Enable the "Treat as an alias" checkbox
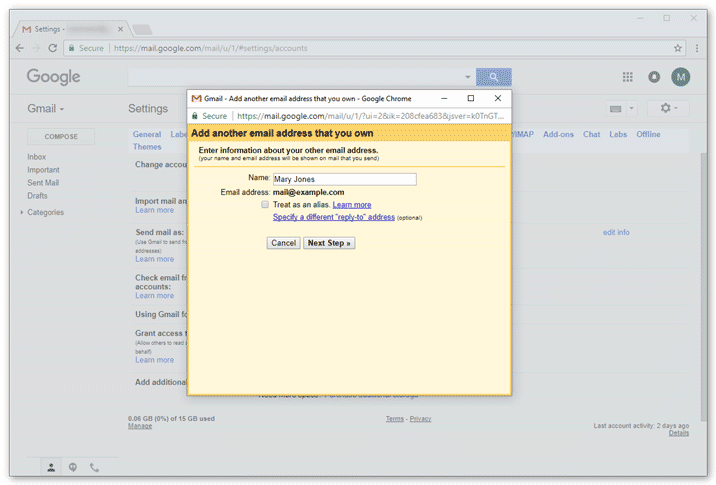Screen dimensions: 716x485 click(265, 205)
